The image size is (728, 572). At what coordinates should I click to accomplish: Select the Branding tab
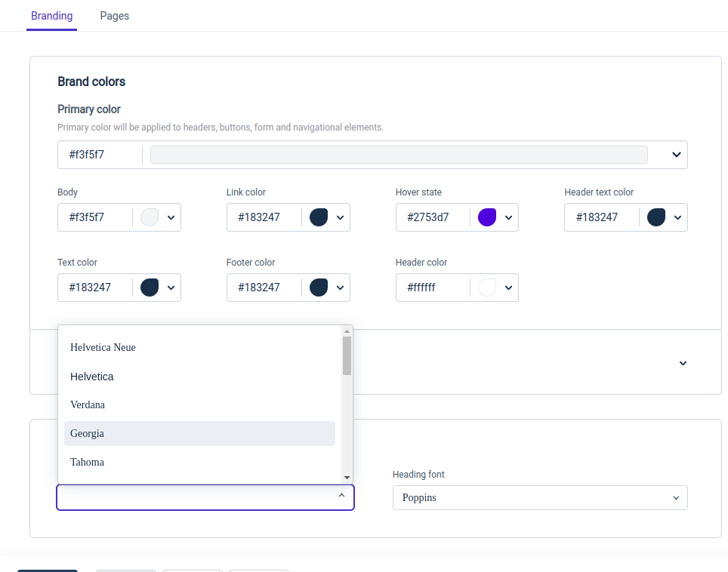pyautogui.click(x=51, y=16)
